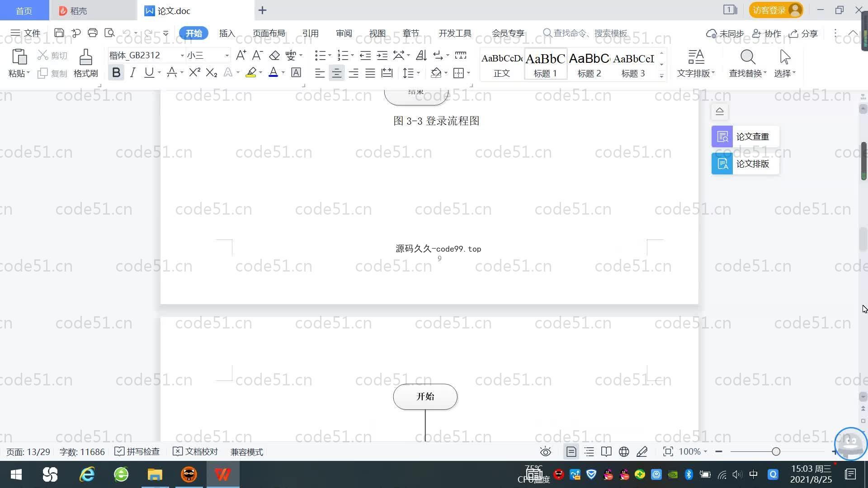Click the 协作 collaborate button
Image resolution: width=868 pixels, height=488 pixels.
[x=766, y=33]
